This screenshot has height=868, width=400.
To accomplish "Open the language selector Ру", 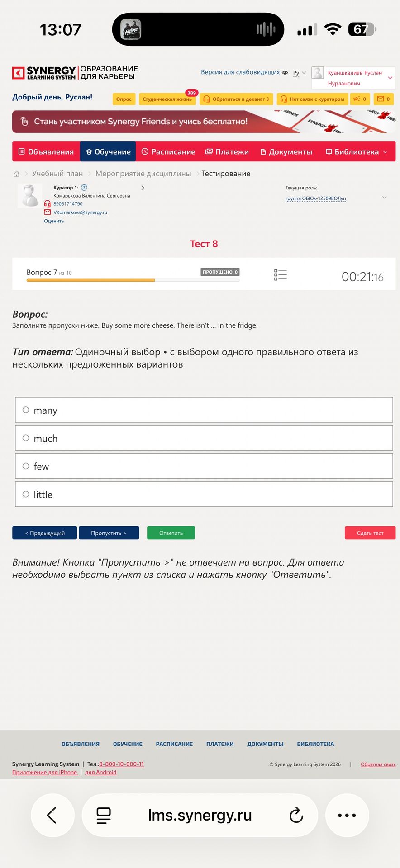I will point(300,73).
